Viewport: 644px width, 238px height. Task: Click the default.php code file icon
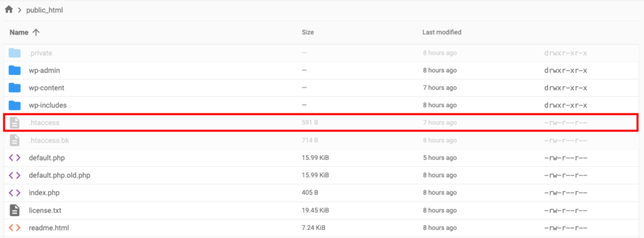(15, 158)
